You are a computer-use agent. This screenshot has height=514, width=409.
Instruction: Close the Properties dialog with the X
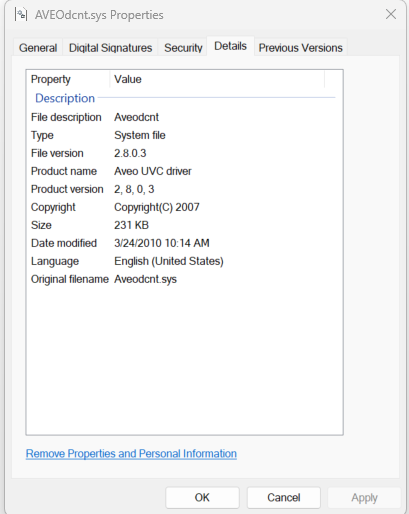(391, 14)
